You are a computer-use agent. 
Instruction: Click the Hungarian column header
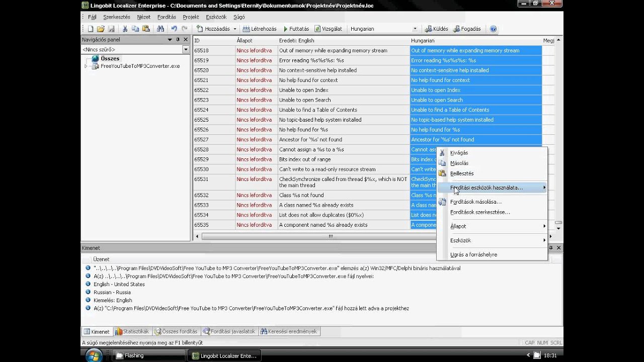[475, 40]
